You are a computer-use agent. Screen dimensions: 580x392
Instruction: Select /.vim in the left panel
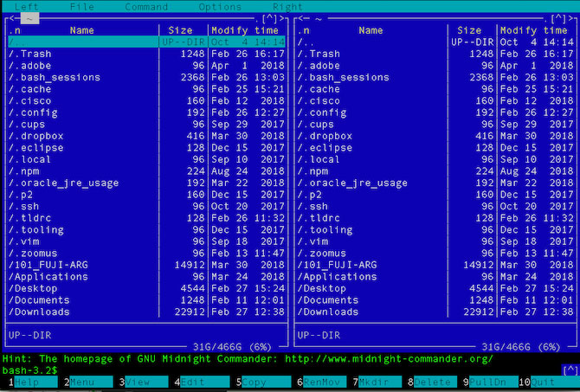(146, 241)
